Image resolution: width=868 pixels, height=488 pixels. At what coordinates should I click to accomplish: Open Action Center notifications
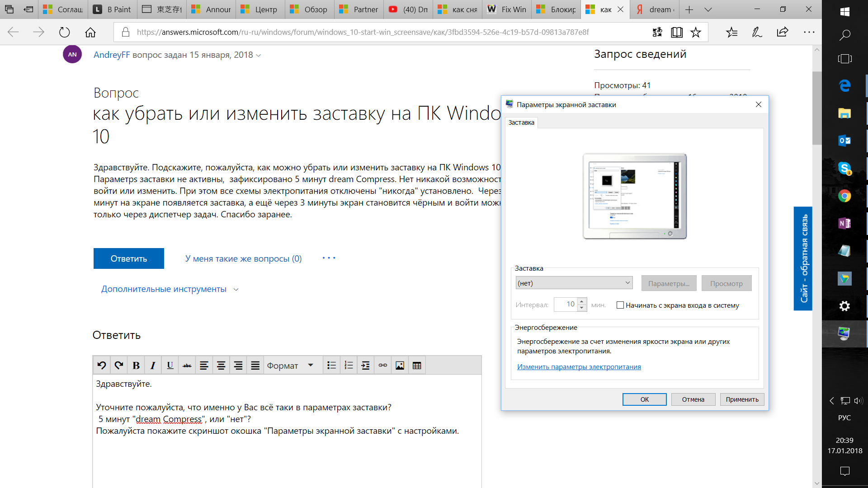pyautogui.click(x=844, y=471)
